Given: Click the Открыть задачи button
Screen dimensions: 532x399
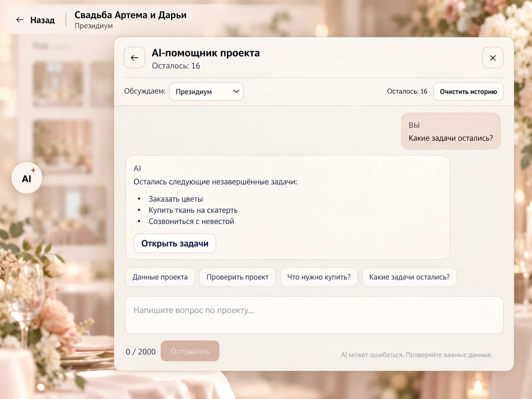Looking at the screenshot, I should pyautogui.click(x=175, y=243).
